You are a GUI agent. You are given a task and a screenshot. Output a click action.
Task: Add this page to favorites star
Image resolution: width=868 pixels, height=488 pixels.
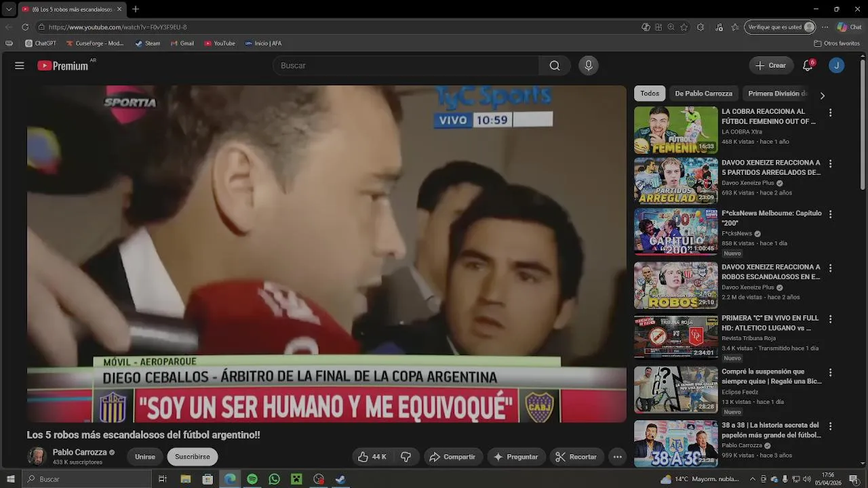tap(684, 27)
